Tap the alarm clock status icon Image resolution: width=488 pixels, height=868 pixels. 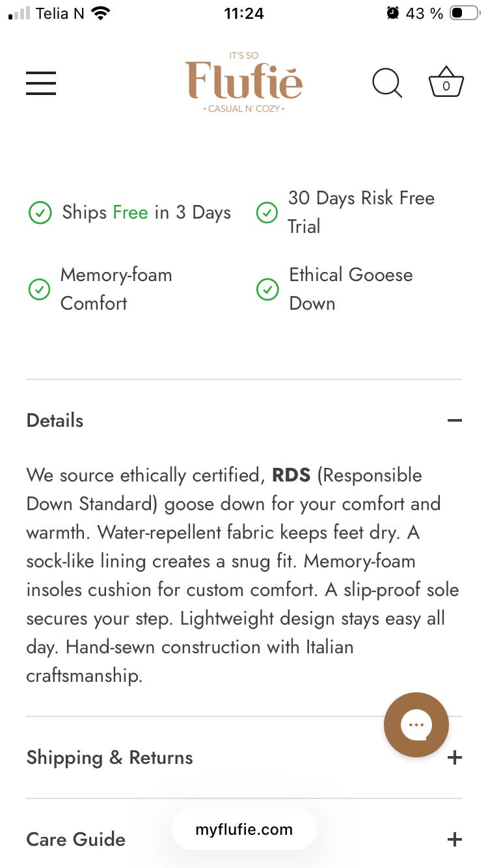tap(392, 13)
